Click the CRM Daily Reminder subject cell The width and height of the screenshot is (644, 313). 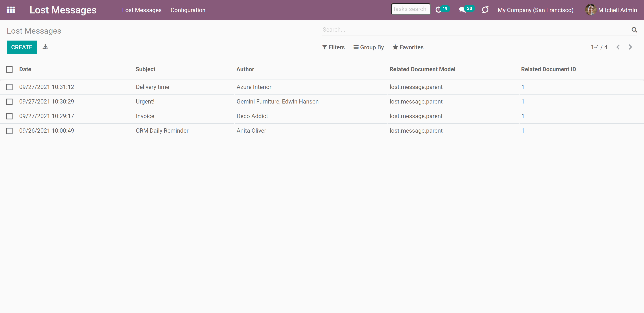point(162,131)
